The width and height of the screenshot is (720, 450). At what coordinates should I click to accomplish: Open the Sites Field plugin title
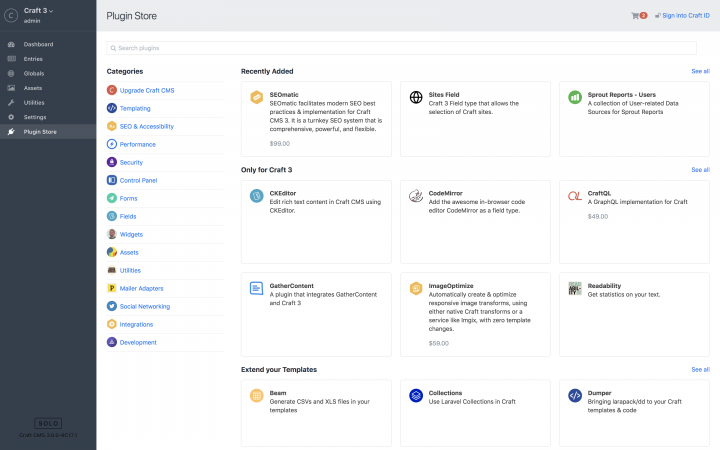tap(444, 95)
